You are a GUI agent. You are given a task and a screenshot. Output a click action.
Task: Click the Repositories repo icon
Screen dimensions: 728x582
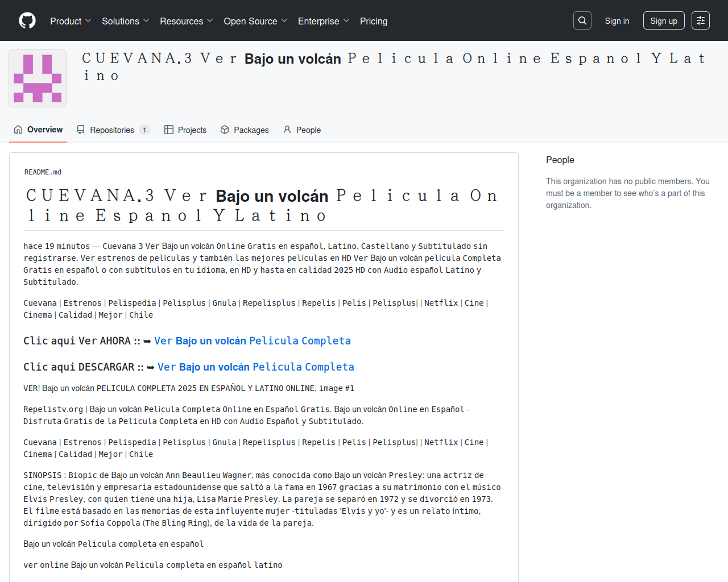coord(81,130)
